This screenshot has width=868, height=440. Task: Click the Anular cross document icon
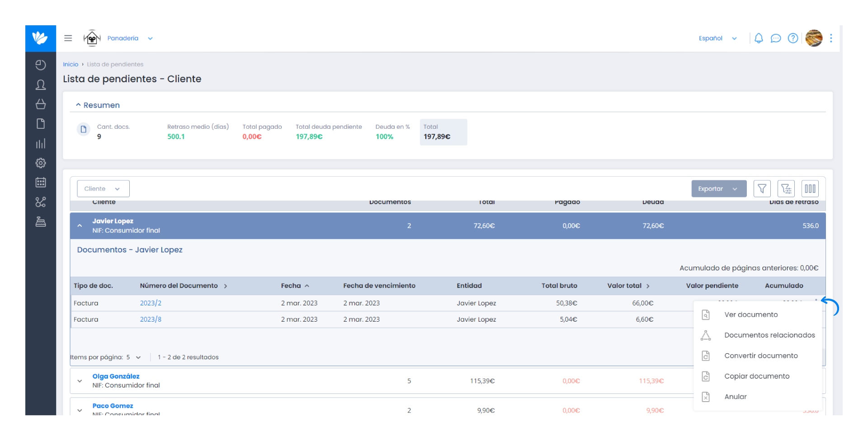(x=706, y=397)
